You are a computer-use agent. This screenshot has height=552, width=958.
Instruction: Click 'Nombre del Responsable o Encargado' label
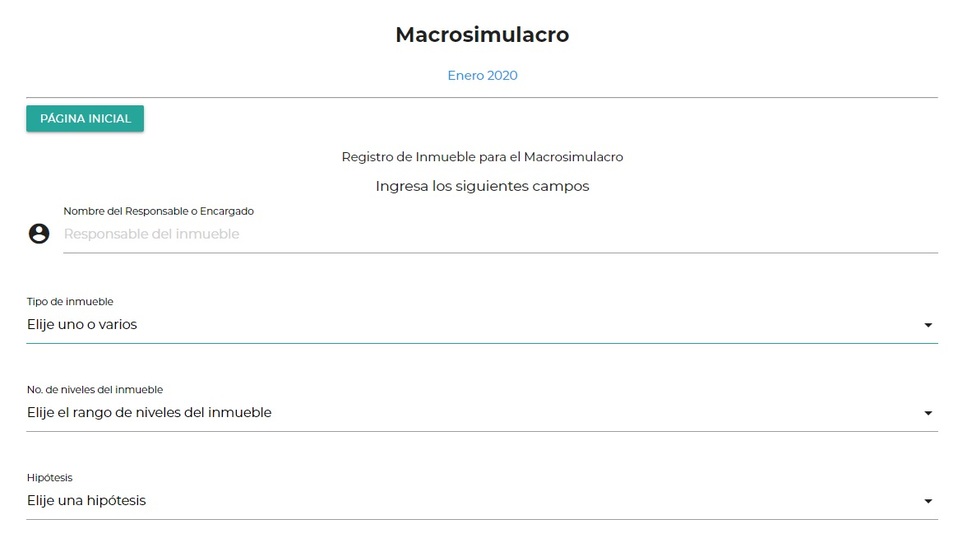click(x=158, y=211)
